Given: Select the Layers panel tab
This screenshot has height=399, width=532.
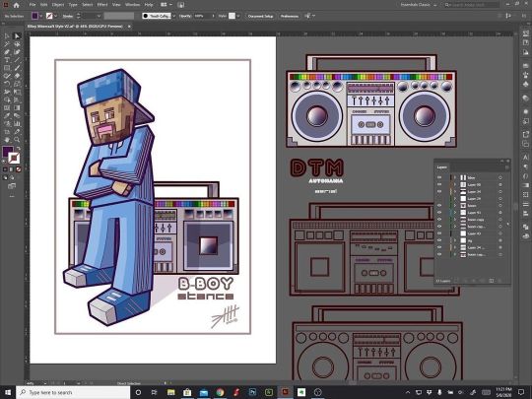Looking at the screenshot, I should pos(441,167).
